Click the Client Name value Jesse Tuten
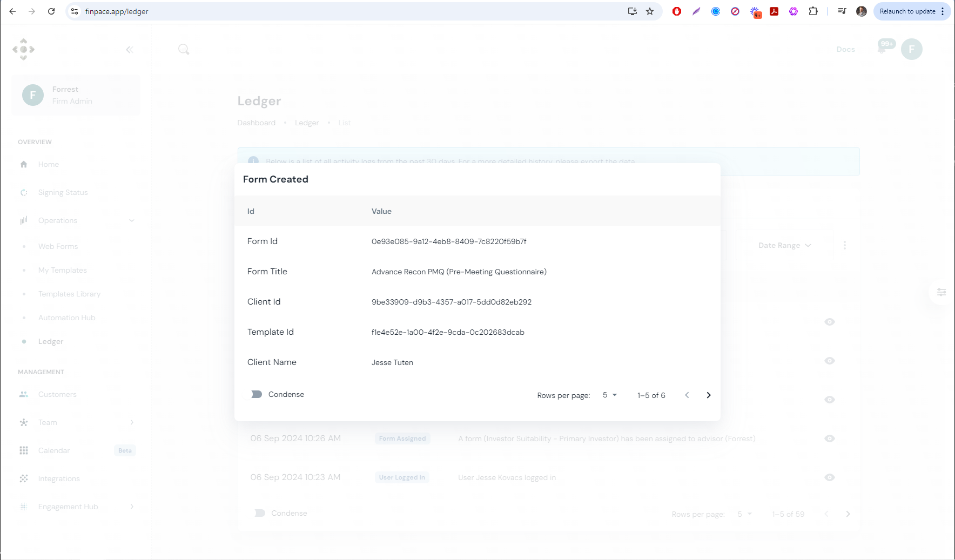The image size is (955, 560). [x=392, y=362]
